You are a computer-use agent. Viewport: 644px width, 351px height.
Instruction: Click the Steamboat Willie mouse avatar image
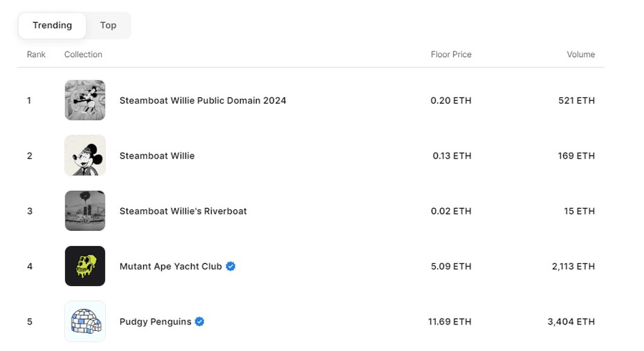click(84, 155)
